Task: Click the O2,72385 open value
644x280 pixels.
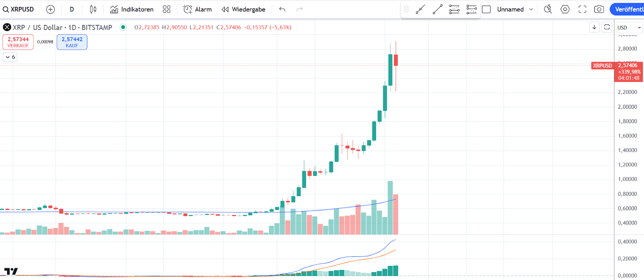Action: click(x=147, y=27)
